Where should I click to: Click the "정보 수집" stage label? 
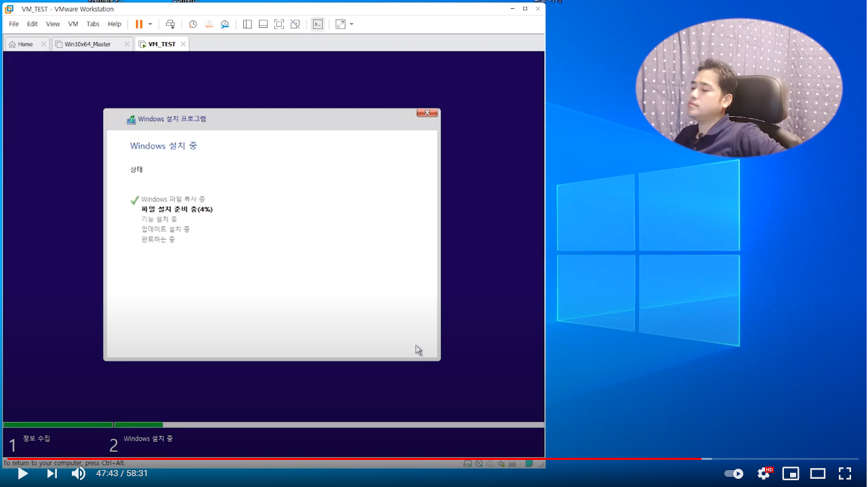coord(37,439)
